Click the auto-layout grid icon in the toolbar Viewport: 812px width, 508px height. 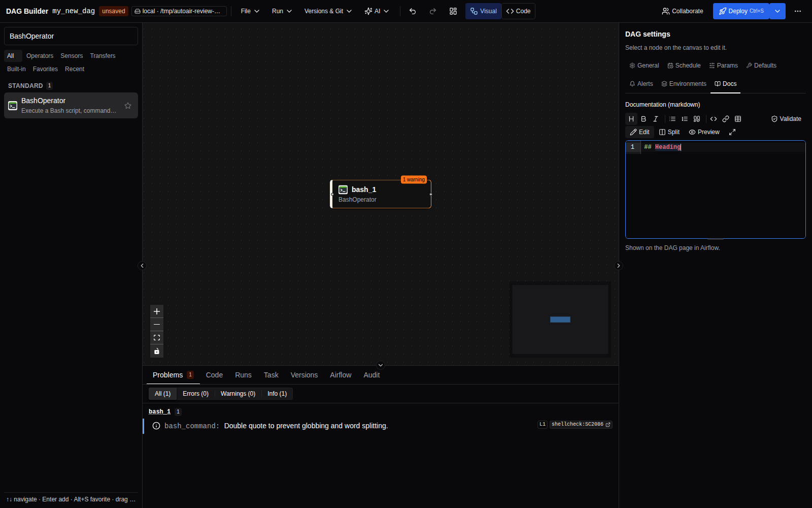453,11
